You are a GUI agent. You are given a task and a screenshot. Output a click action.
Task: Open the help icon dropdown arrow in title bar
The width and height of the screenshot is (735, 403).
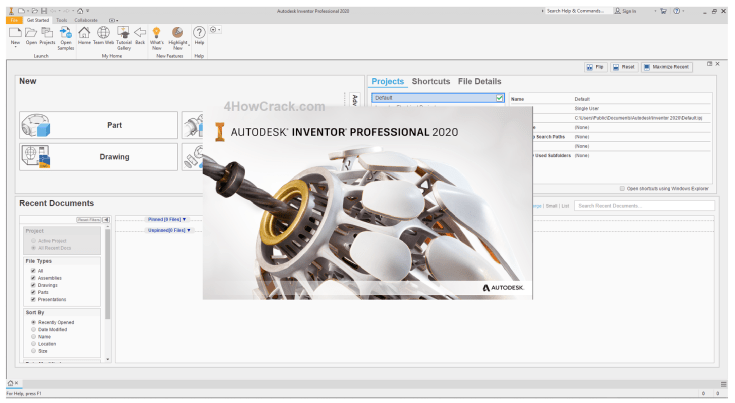pos(683,11)
